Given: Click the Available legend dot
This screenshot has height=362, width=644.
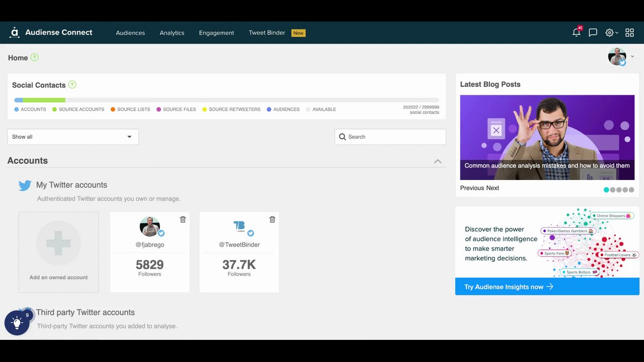Looking at the screenshot, I should click(x=308, y=109).
